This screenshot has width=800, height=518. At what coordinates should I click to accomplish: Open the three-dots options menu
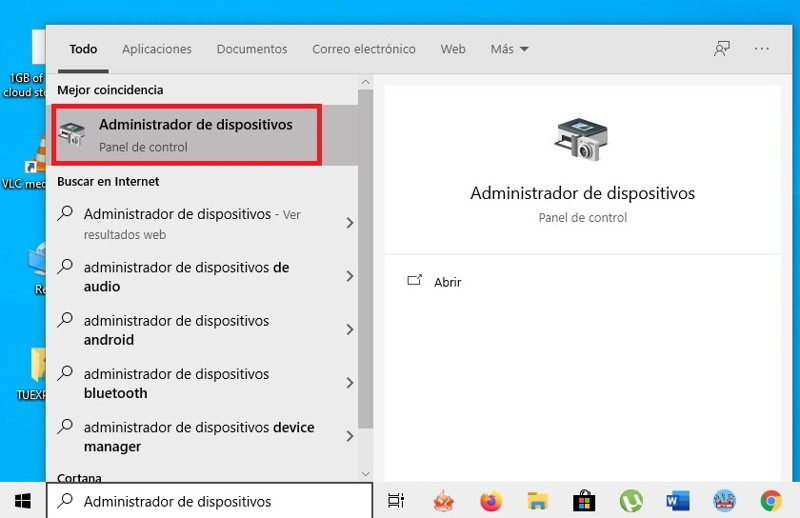(x=763, y=48)
